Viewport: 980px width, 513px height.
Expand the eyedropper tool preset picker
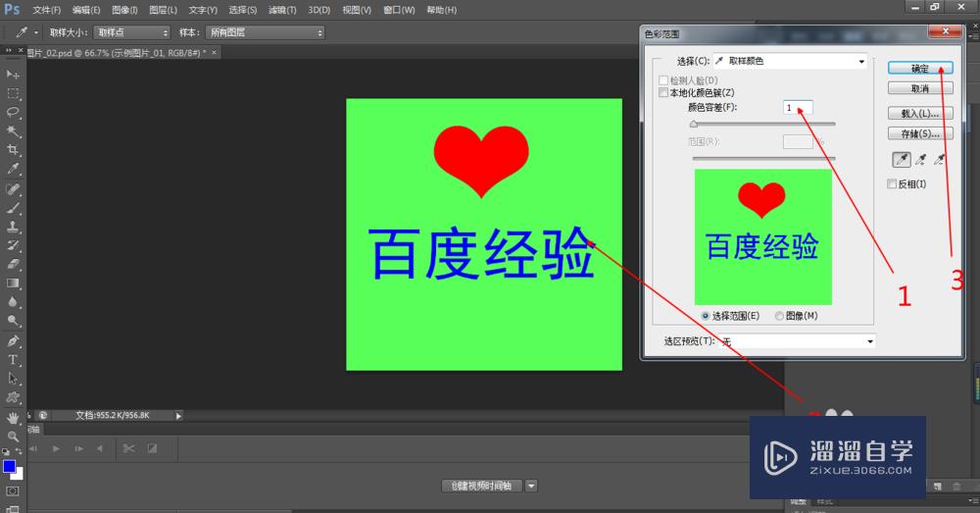pos(36,32)
